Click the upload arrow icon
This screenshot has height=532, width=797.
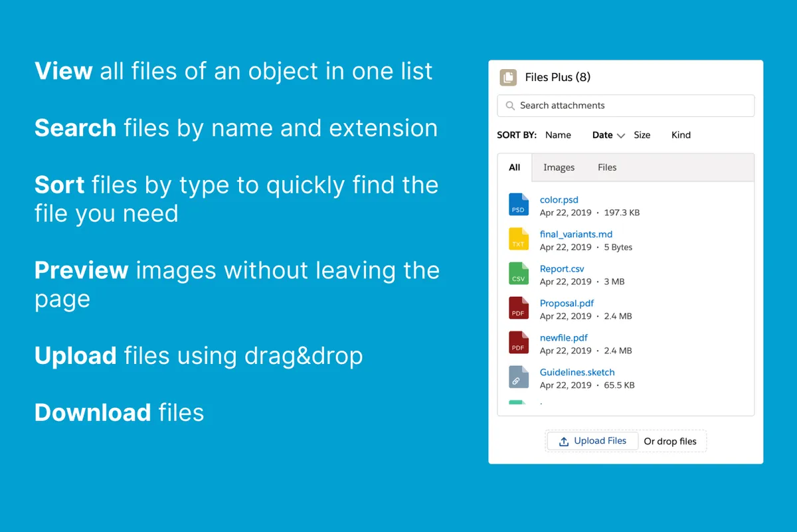point(563,441)
